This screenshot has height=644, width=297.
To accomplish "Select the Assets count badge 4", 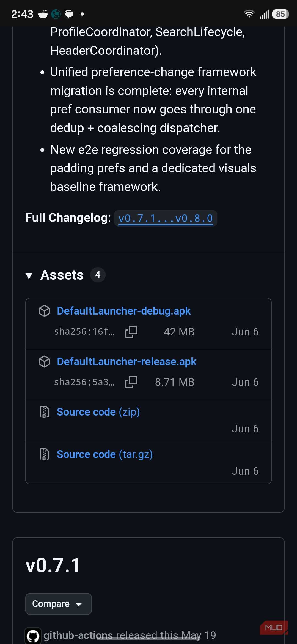I will click(x=98, y=275).
